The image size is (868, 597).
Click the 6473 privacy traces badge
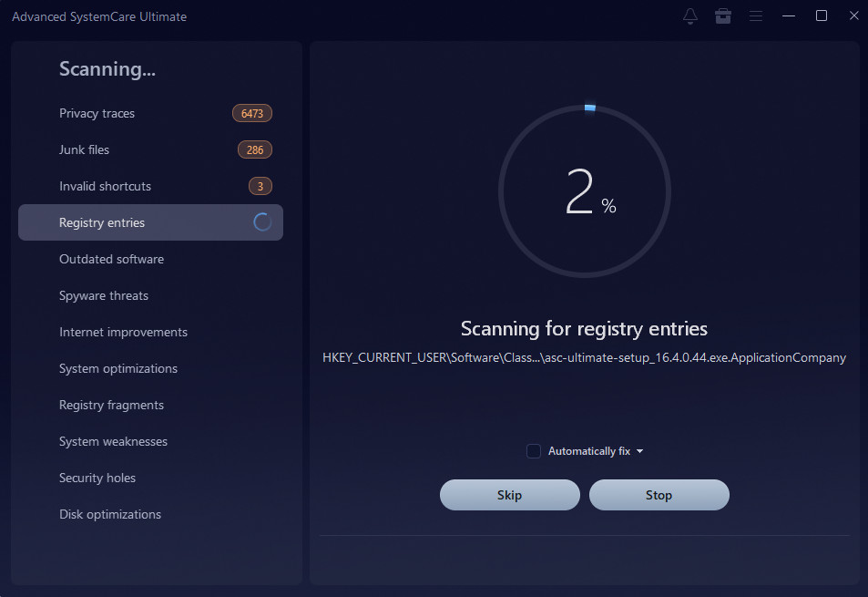252,113
